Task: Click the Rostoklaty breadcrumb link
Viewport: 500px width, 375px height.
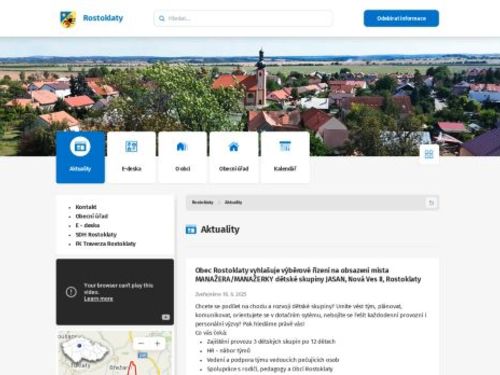Action: pyautogui.click(x=203, y=202)
